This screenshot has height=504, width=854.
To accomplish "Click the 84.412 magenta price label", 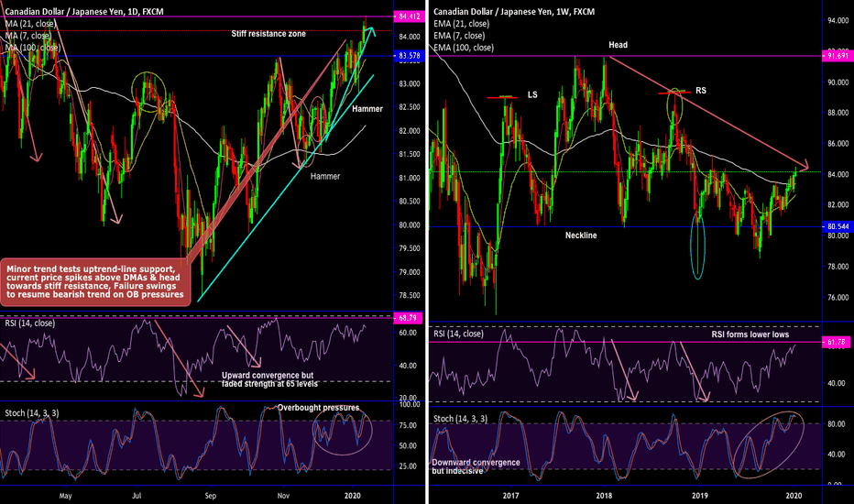I will click(x=409, y=16).
